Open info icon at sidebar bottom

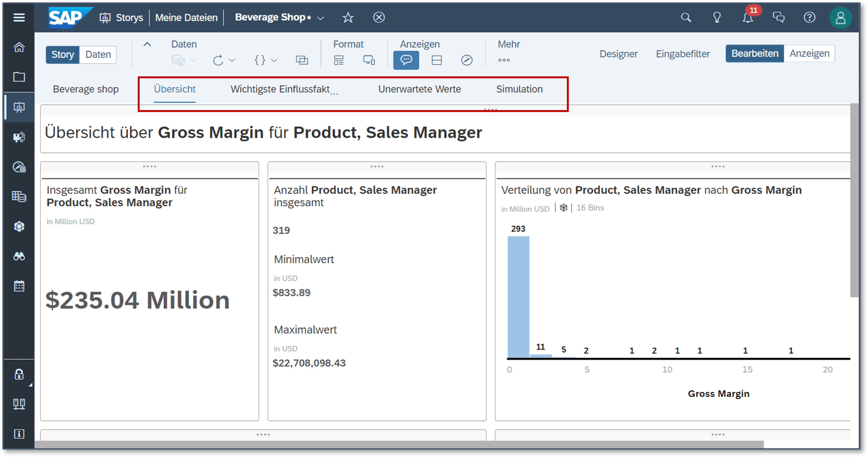19,434
